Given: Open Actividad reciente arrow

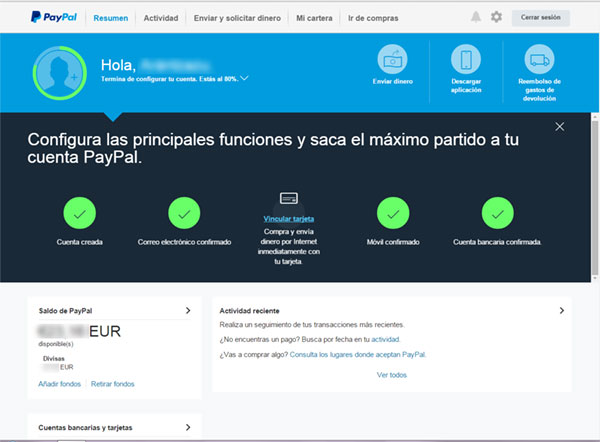Looking at the screenshot, I should [x=562, y=310].
